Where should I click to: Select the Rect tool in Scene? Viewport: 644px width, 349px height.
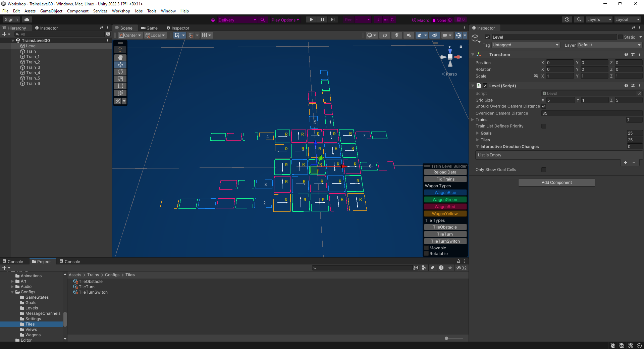(120, 86)
